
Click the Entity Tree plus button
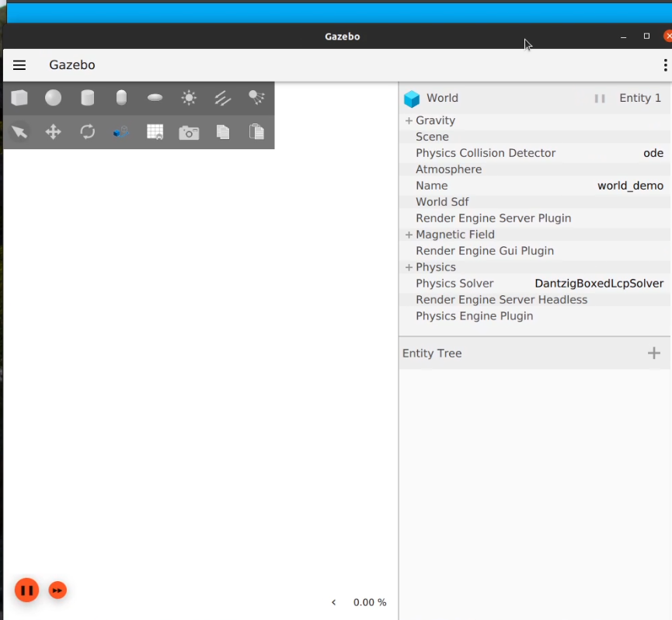click(x=653, y=353)
